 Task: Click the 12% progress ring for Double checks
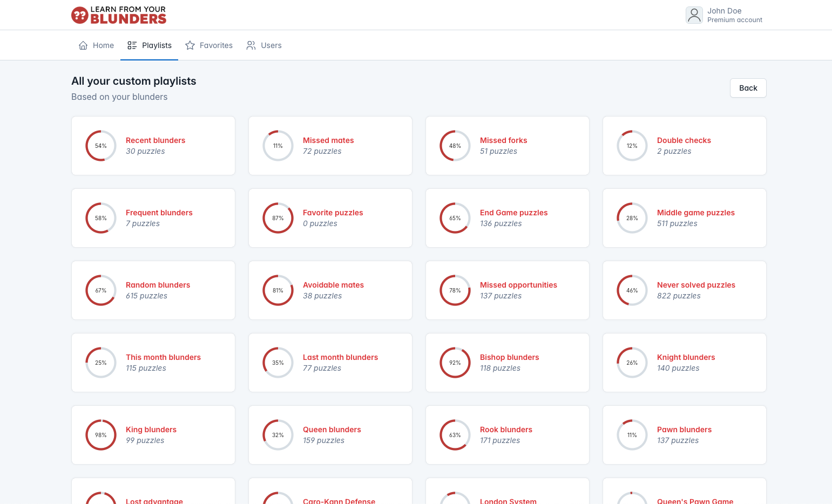coord(632,146)
